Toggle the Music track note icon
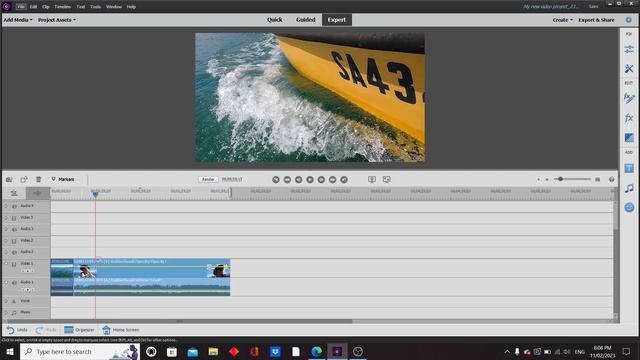This screenshot has height=360, width=640. tap(14, 313)
